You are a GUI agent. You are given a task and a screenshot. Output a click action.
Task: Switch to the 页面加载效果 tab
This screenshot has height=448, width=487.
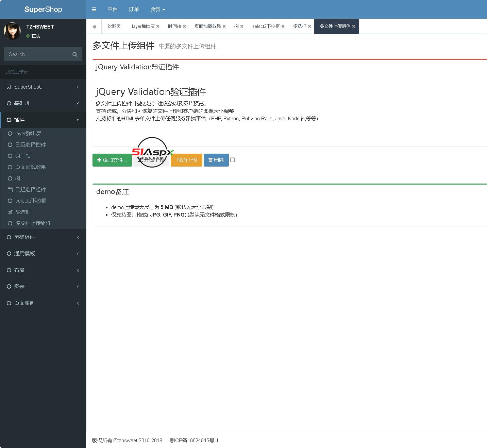208,26
